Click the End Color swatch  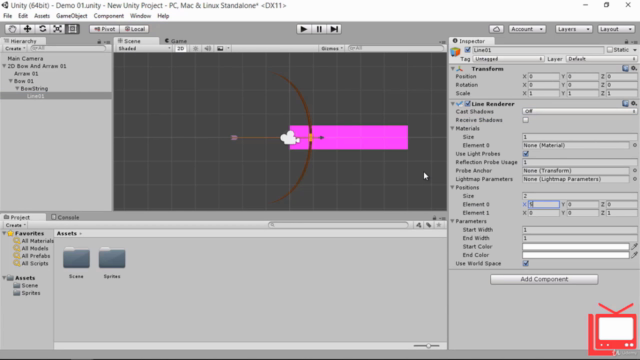(576, 255)
